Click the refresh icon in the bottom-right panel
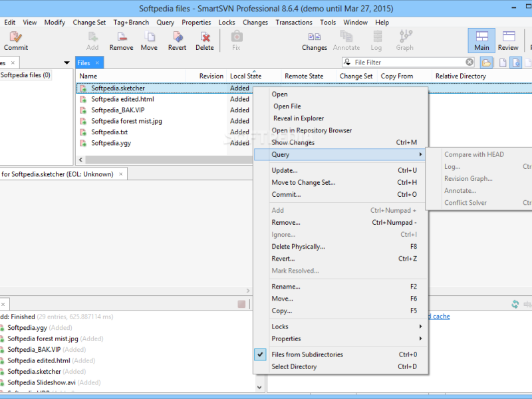 515,305
